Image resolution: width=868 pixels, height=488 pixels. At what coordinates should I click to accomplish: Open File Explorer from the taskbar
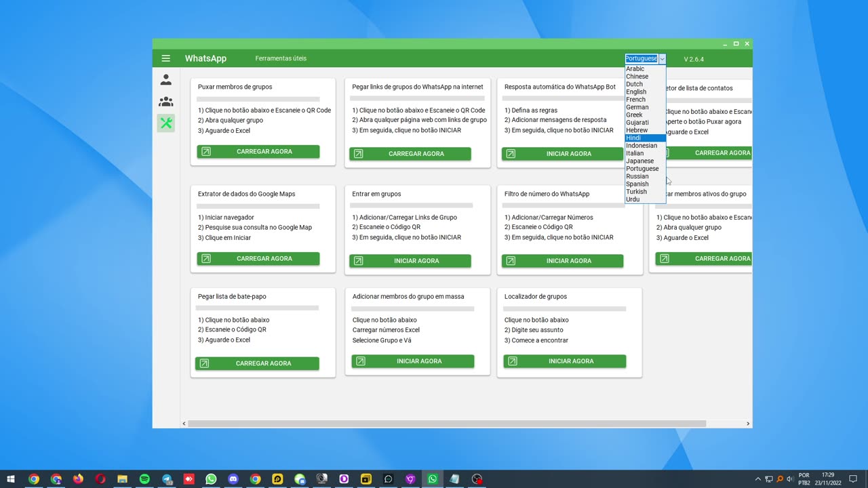(x=122, y=479)
